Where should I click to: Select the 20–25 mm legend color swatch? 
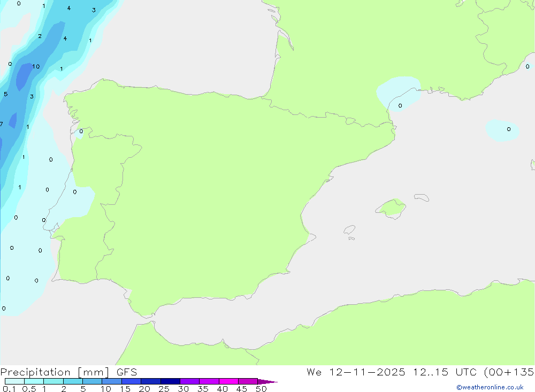click(150, 381)
